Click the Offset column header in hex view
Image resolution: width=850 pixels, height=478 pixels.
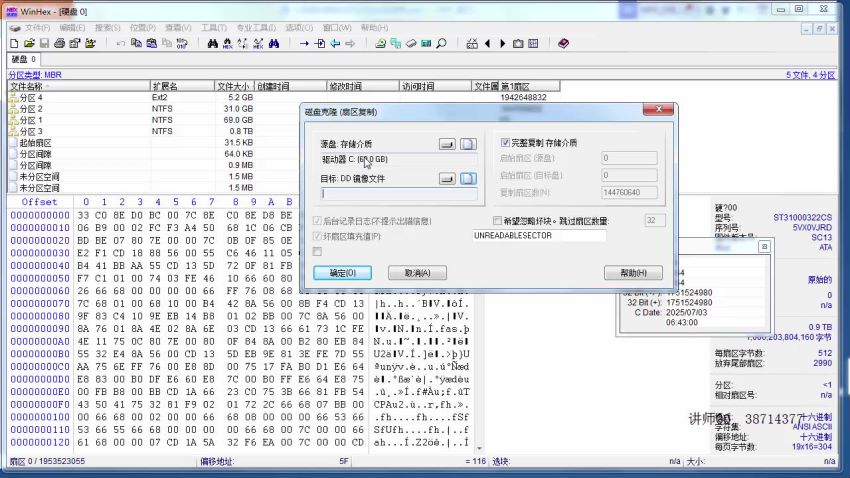tap(40, 202)
